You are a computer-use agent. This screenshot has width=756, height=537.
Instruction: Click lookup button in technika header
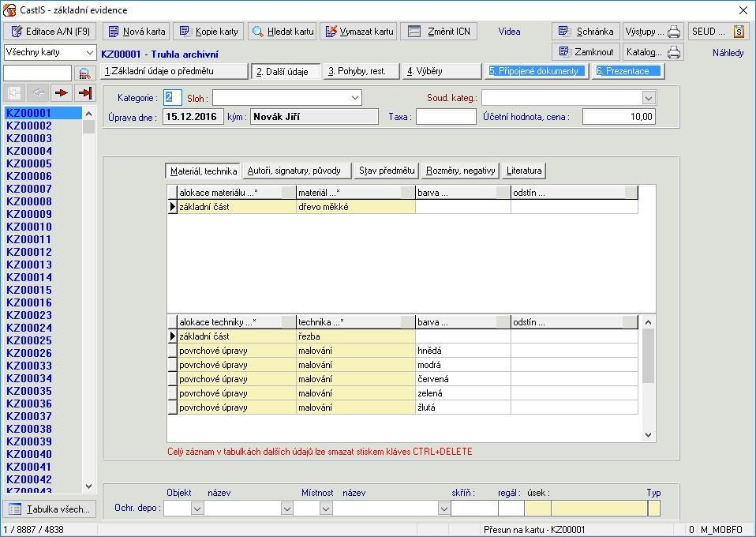pos(407,322)
